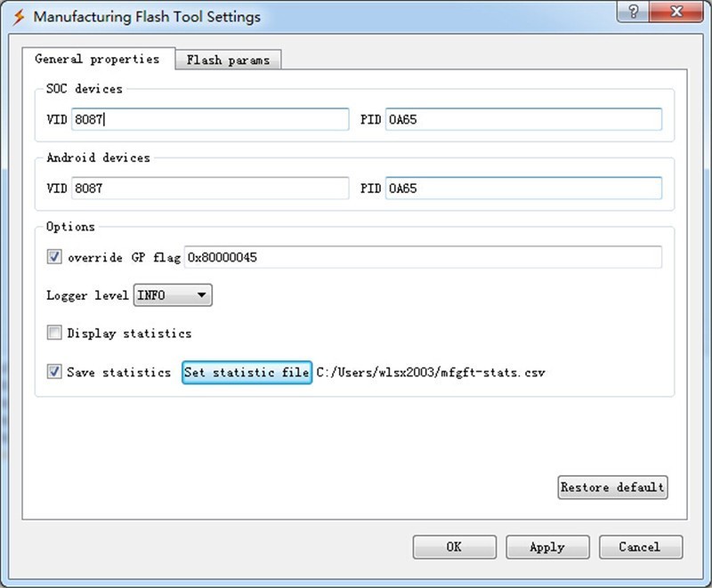Select the General properties tab
The height and width of the screenshot is (588, 712).
pyautogui.click(x=98, y=59)
